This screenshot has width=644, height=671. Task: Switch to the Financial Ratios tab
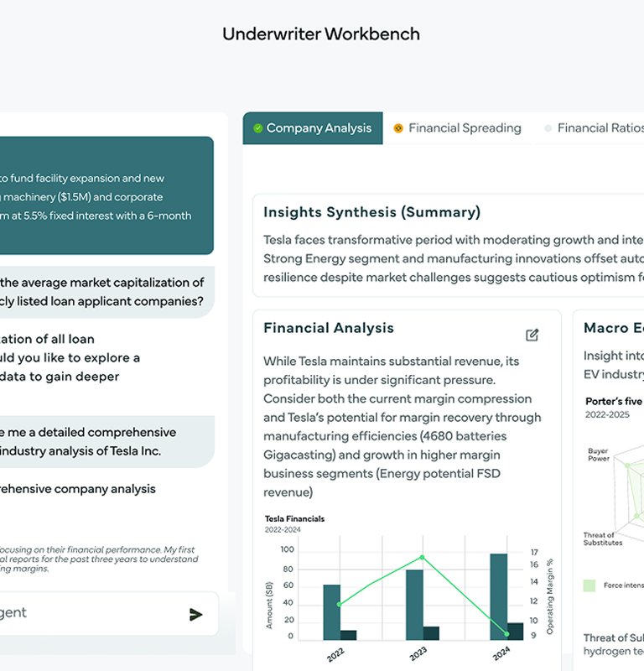click(x=594, y=128)
